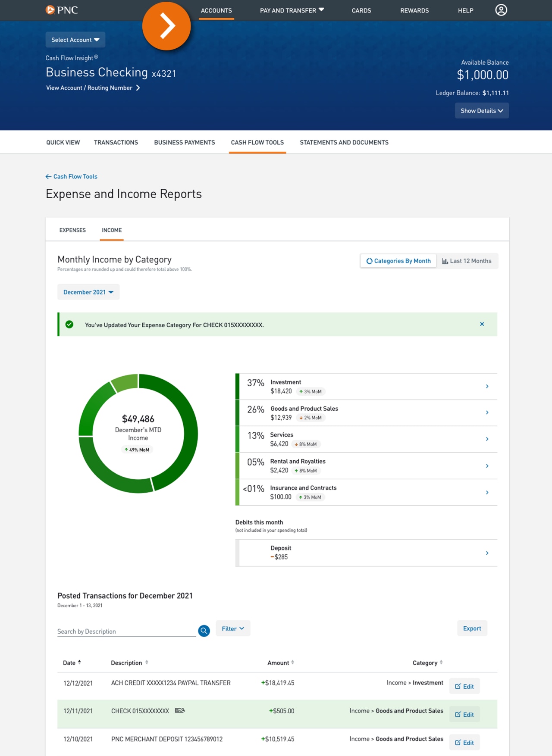This screenshot has height=756, width=552.
Task: Click the small light green donut segment
Action: tap(125, 383)
